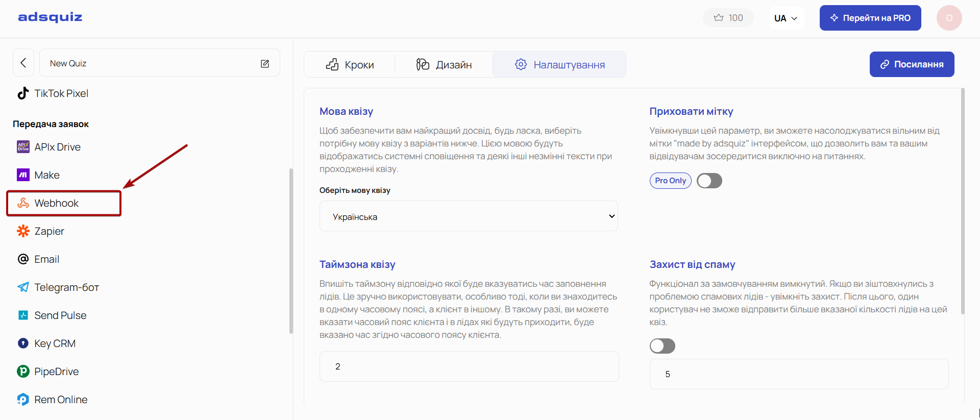Click the sparkle icon in PRO button
980x420 pixels.
[x=834, y=18]
